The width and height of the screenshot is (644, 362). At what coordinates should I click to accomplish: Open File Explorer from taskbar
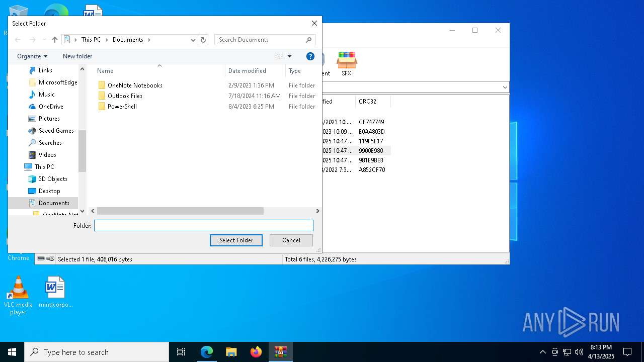coord(231,352)
